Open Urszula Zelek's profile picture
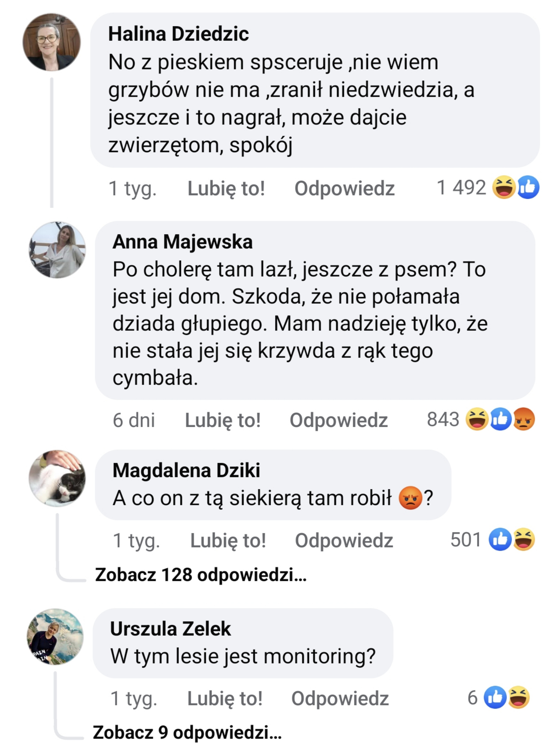554x756 pixels. pos(55,637)
